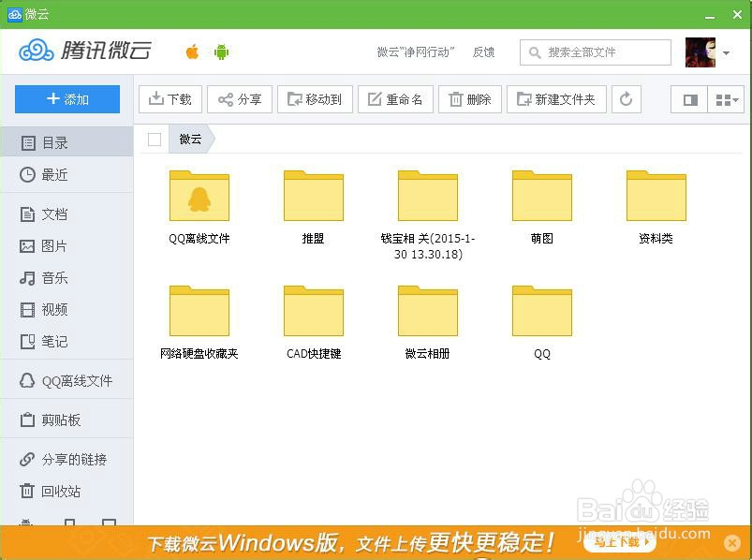Open the grid view layout dropdown
Screen dimensions: 752x560
point(726,98)
